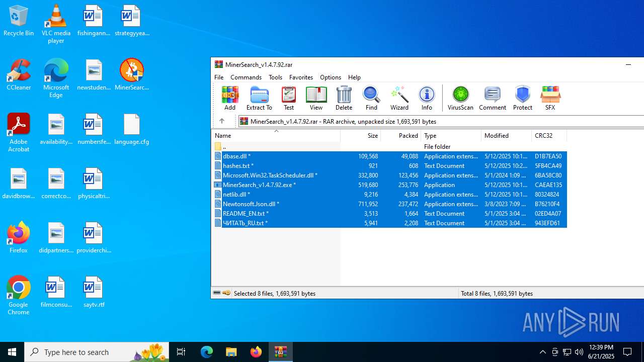Sort by the CRC32 column header

point(549,135)
